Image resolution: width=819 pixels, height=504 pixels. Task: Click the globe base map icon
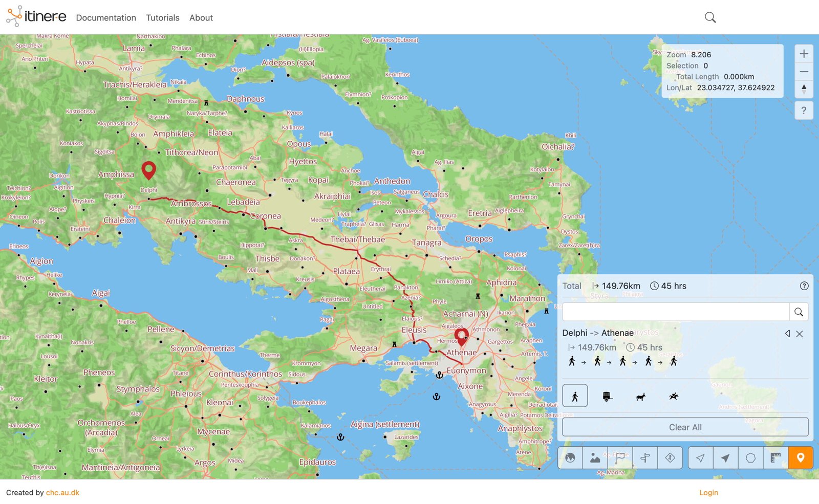570,458
